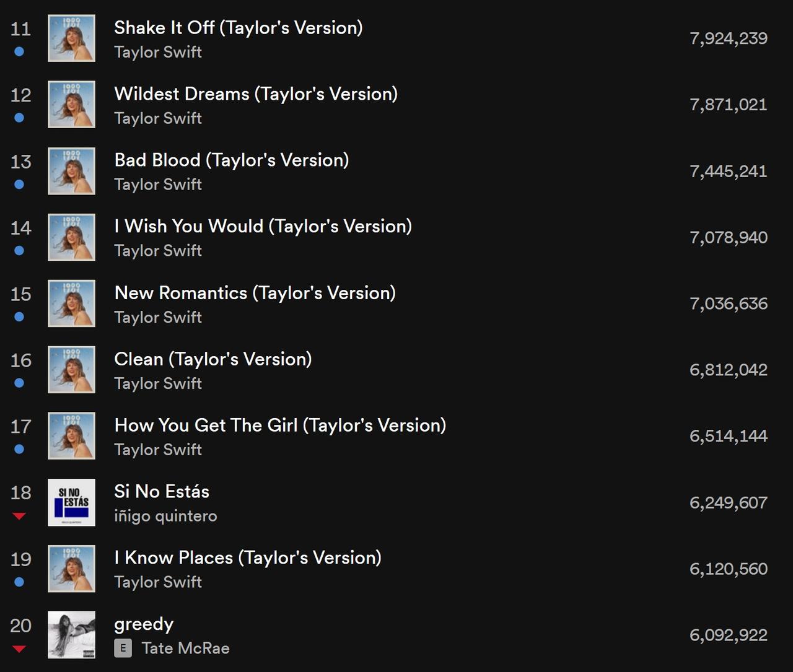Viewport: 793px width, 672px height.
Task: Click the blue dot under rank 19
Action: tap(19, 582)
